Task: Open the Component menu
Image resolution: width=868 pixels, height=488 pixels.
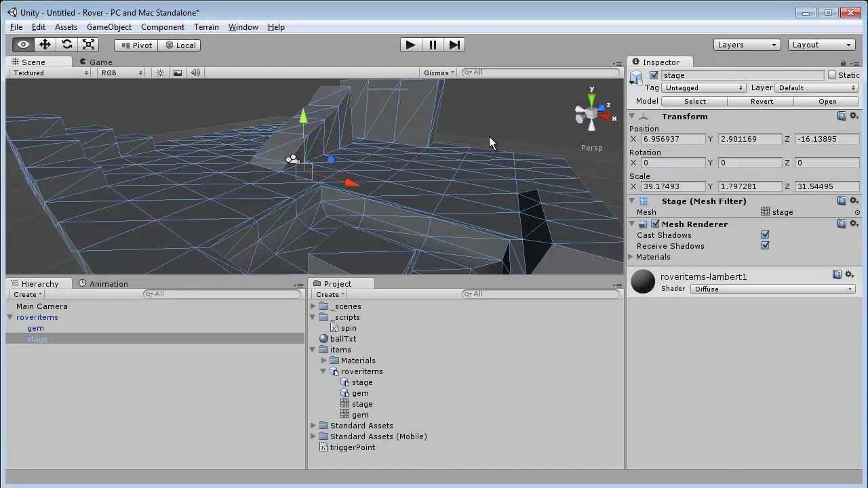Action: point(163,27)
